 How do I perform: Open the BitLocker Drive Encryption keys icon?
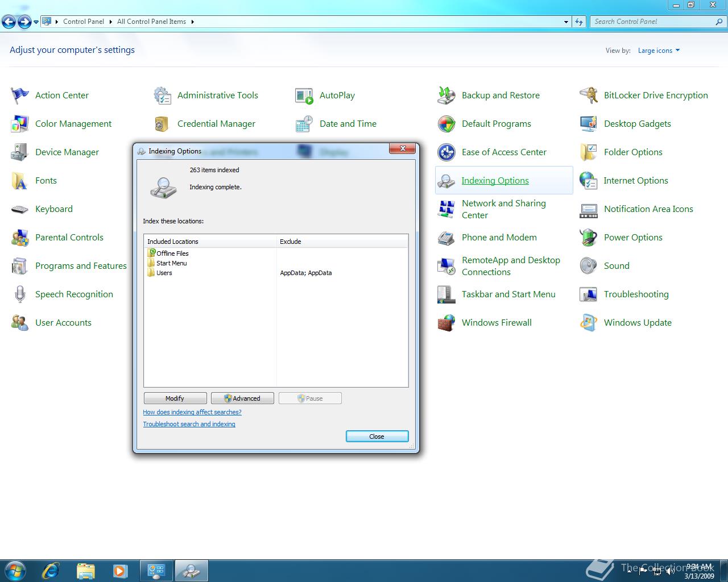(x=589, y=95)
